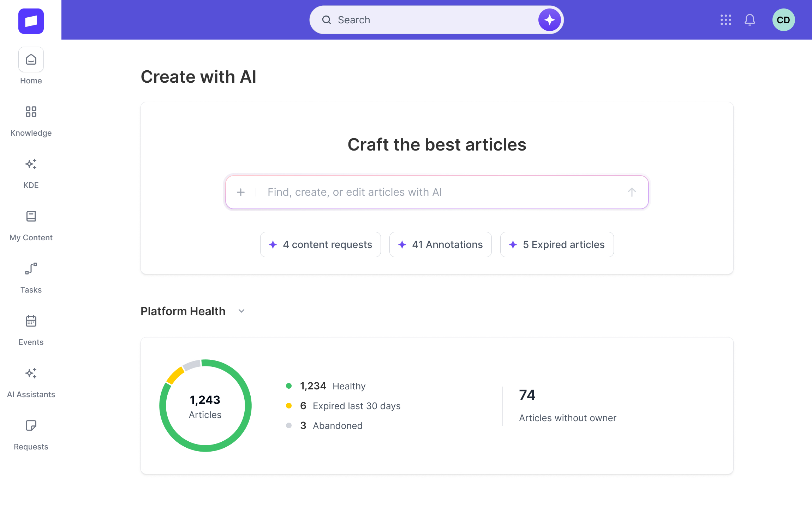The height and width of the screenshot is (506, 812).
Task: Click the KDE sparkle icon
Action: click(x=31, y=164)
